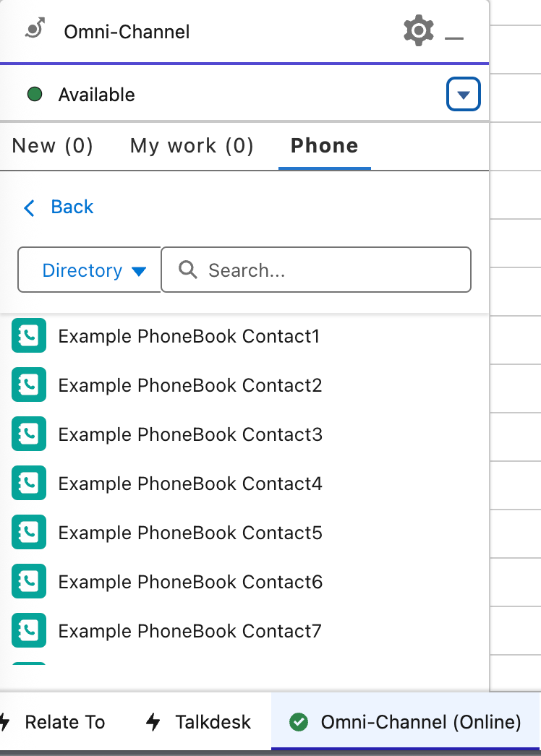Click phonebook icon for Contact7
The width and height of the screenshot is (541, 756).
coord(29,631)
